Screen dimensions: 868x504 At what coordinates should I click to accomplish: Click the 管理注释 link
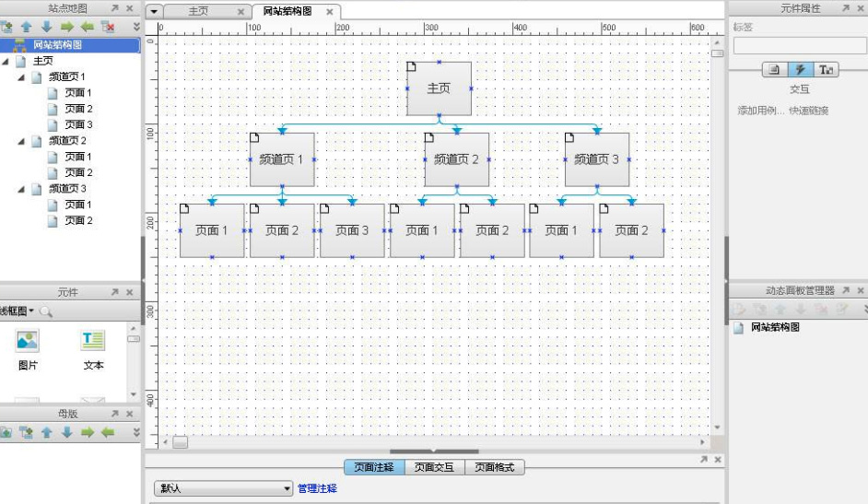tap(318, 489)
